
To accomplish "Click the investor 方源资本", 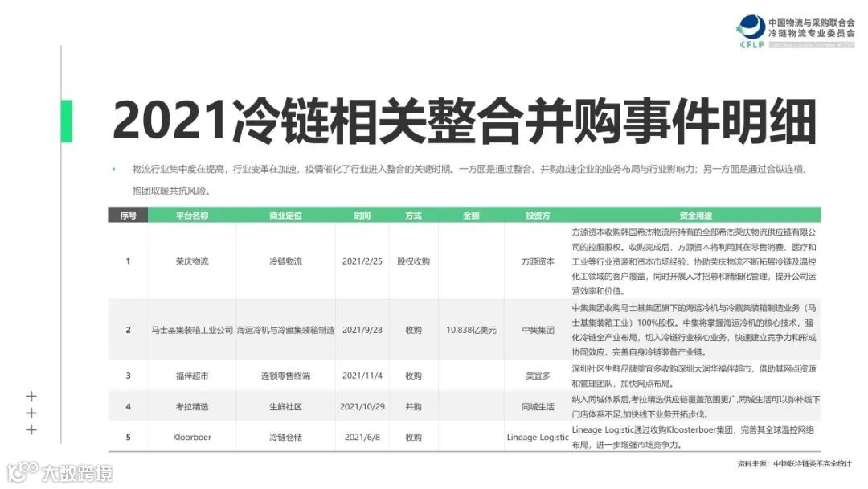I will pos(538,261).
